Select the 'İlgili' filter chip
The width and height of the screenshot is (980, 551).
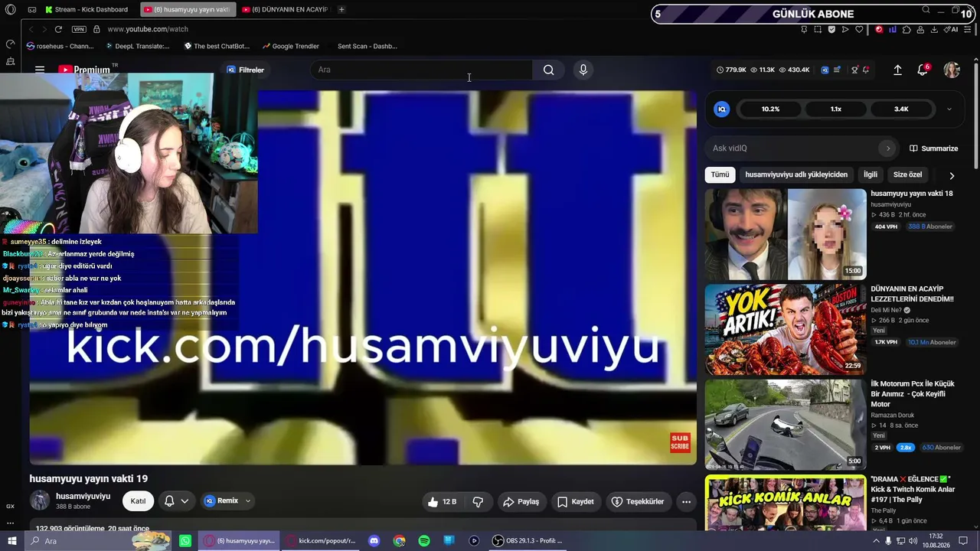point(871,174)
